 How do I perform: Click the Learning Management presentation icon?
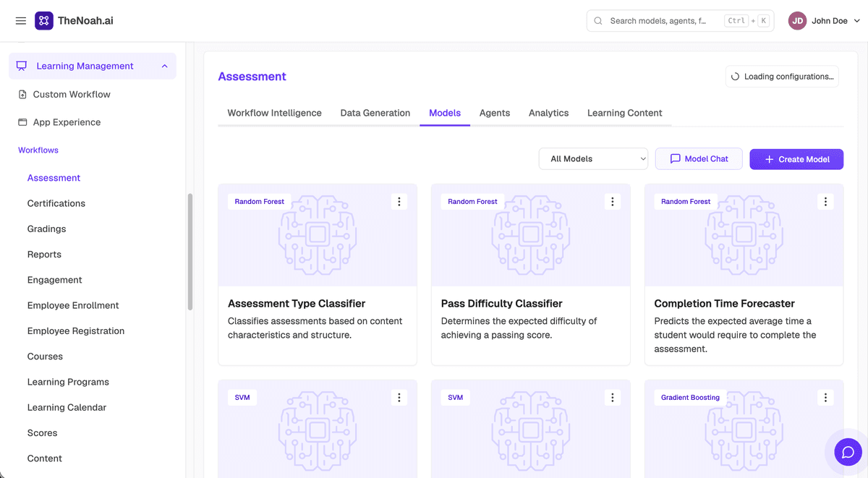[22, 66]
